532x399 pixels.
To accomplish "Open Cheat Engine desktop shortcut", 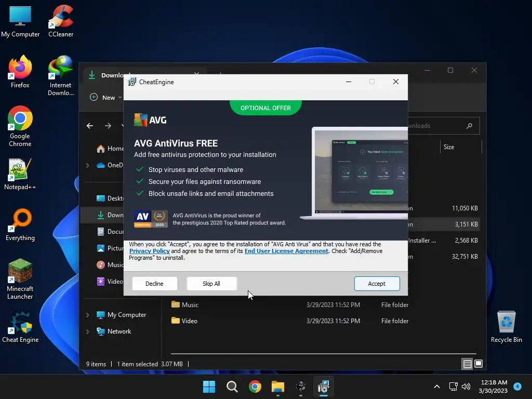I will tap(20, 327).
